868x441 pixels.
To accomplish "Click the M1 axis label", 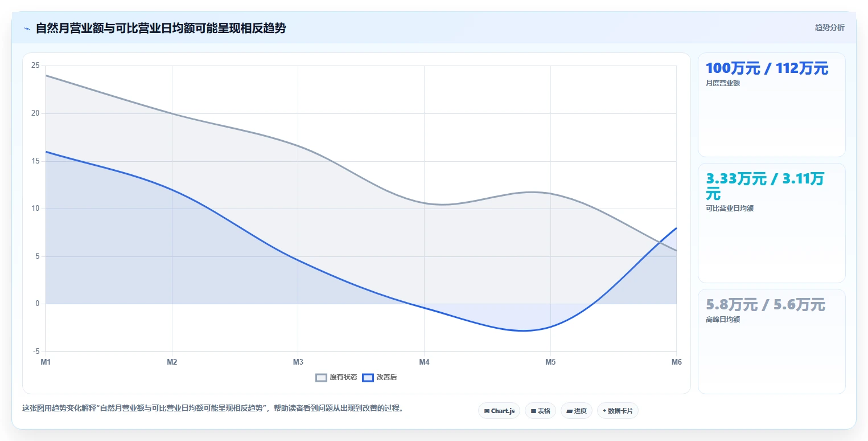I will click(46, 362).
